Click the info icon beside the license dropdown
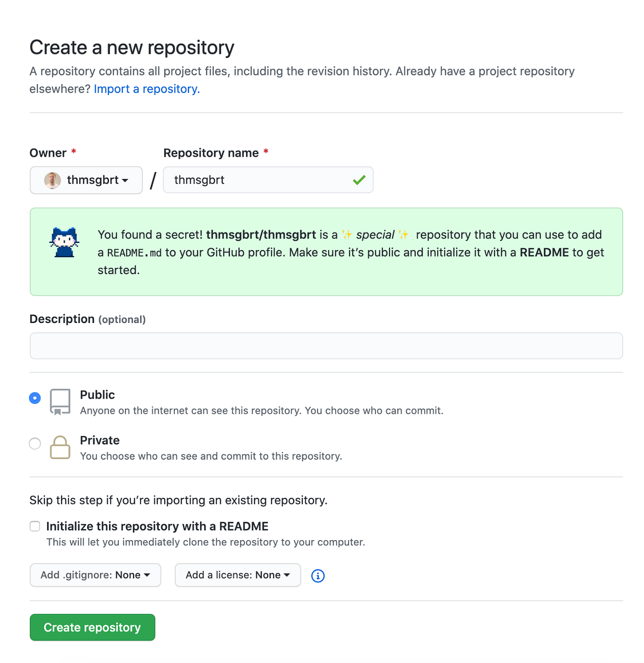Screen dimensions: 644x663 [x=317, y=576]
